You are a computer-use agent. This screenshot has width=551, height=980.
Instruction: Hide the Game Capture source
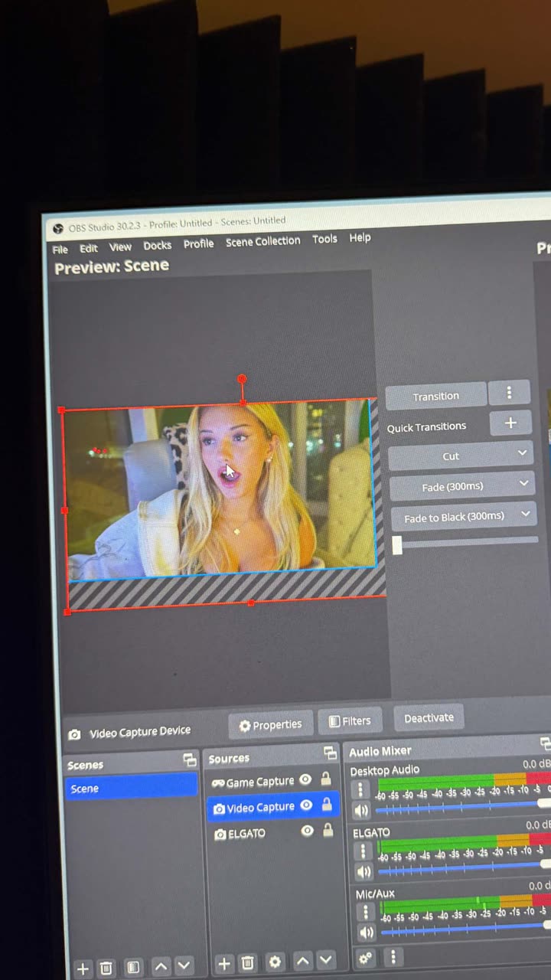point(305,780)
